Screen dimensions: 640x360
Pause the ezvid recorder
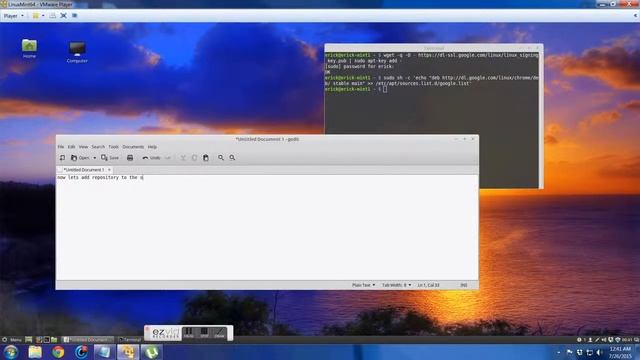coord(189,333)
